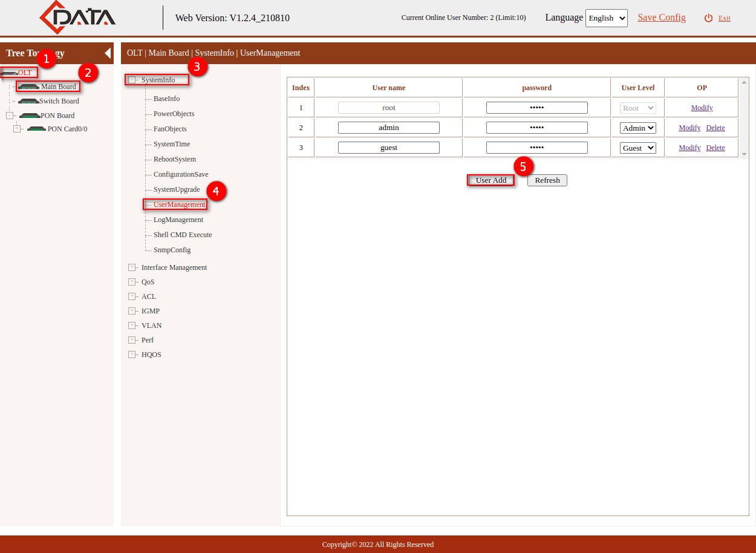Open the Language dropdown
Screen dimensions: 756x553
pyautogui.click(x=606, y=18)
